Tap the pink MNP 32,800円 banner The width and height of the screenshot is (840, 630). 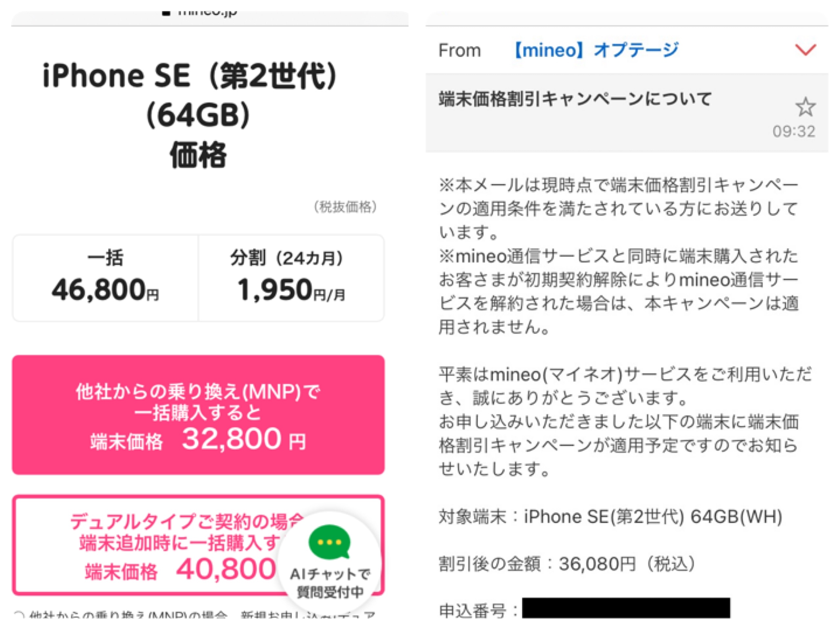(198, 415)
